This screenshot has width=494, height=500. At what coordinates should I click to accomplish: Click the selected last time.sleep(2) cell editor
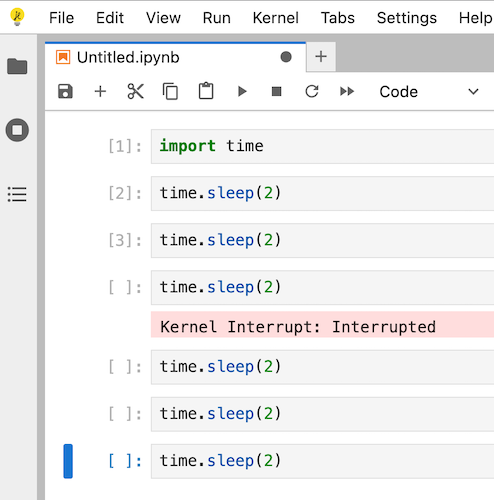click(322, 461)
